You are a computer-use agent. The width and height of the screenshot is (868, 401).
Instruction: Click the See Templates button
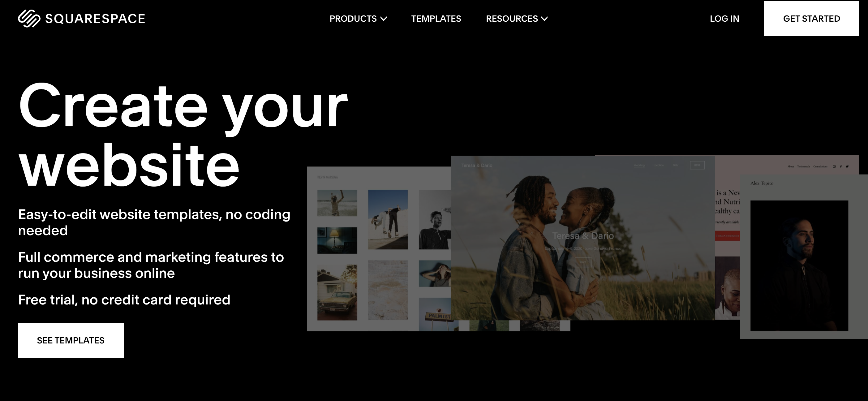[x=71, y=340]
